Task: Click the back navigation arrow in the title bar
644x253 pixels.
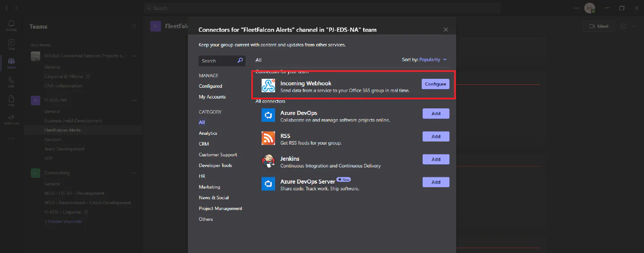Action: (x=5, y=8)
